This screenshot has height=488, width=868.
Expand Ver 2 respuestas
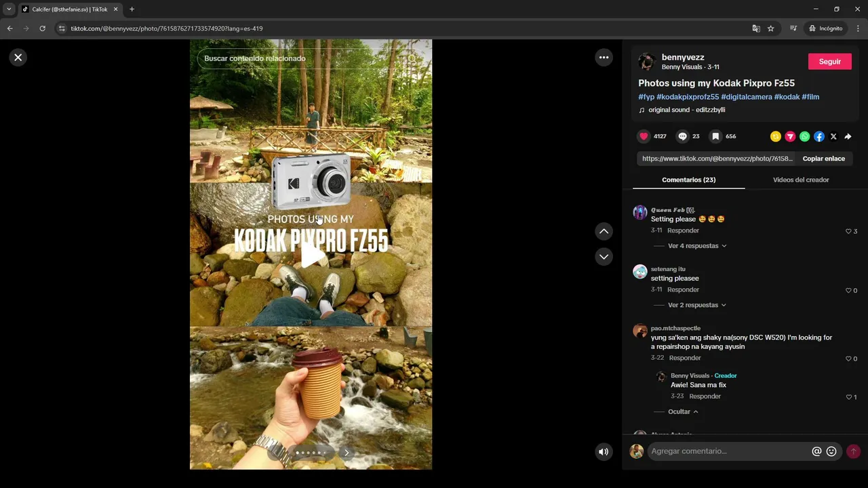pos(697,305)
